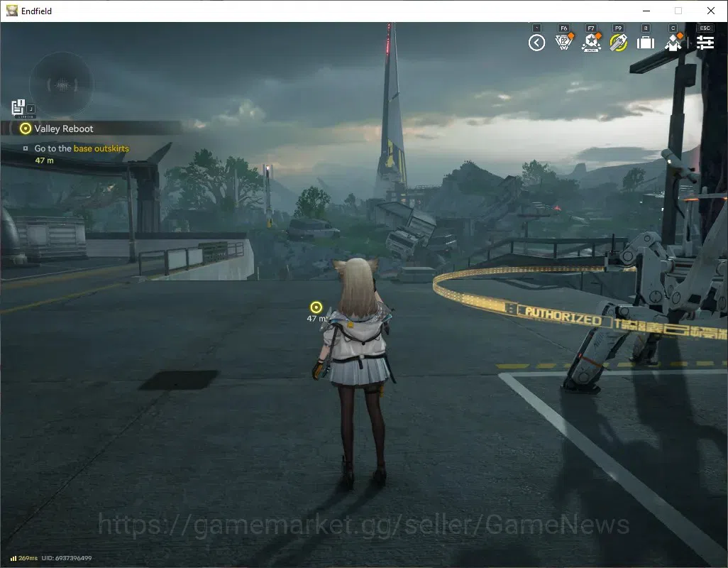Click the yellow quest waypoint marker
This screenshot has width=728, height=568.
[316, 307]
